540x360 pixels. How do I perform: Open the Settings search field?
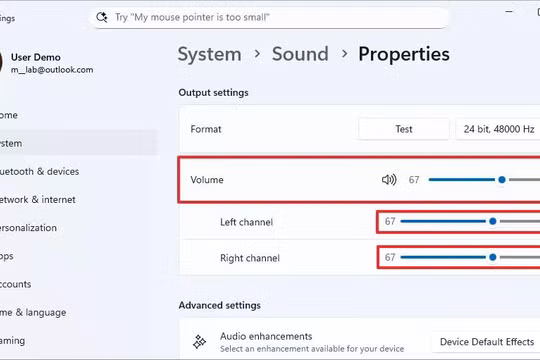[x=270, y=17]
